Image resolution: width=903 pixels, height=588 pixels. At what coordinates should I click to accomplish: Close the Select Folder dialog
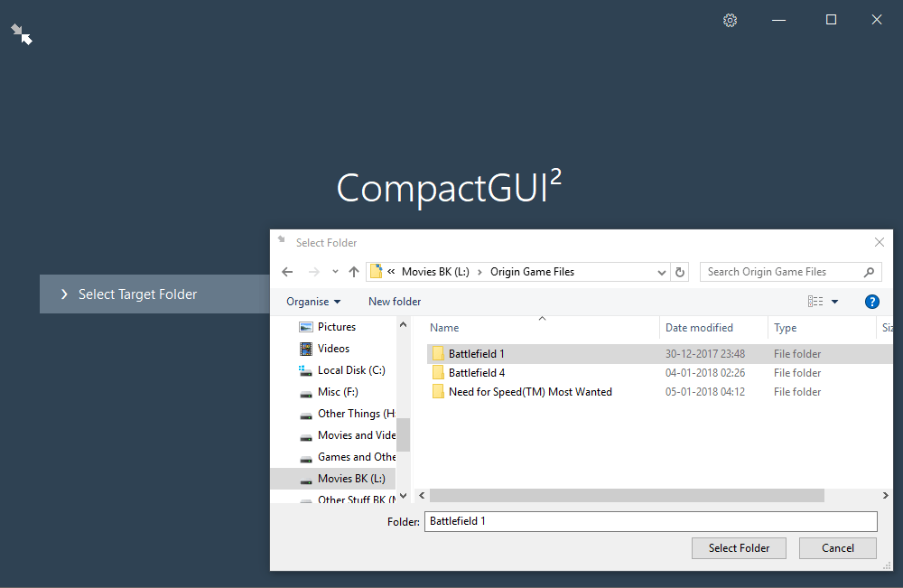click(x=879, y=242)
